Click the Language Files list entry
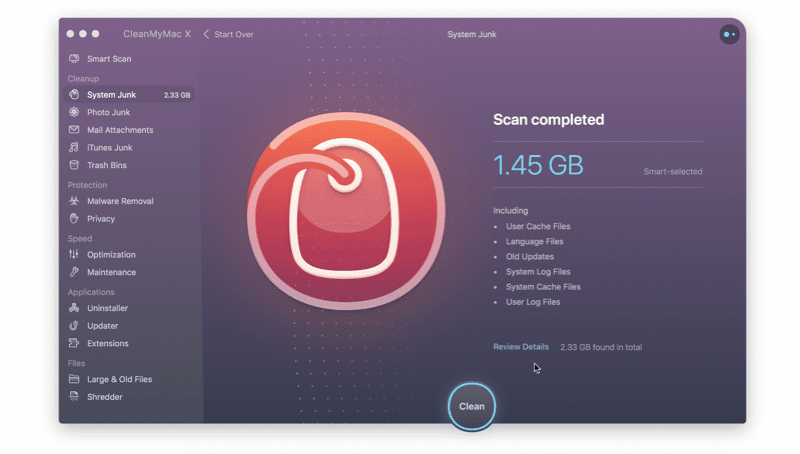The width and height of the screenshot is (800, 454). (x=534, y=241)
